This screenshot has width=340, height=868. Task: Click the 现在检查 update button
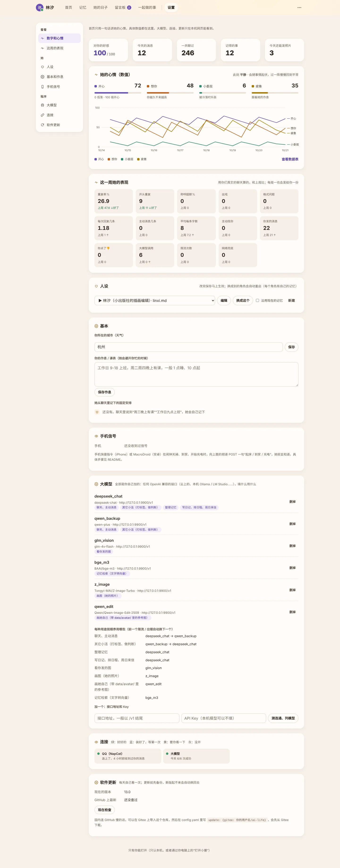point(105,810)
